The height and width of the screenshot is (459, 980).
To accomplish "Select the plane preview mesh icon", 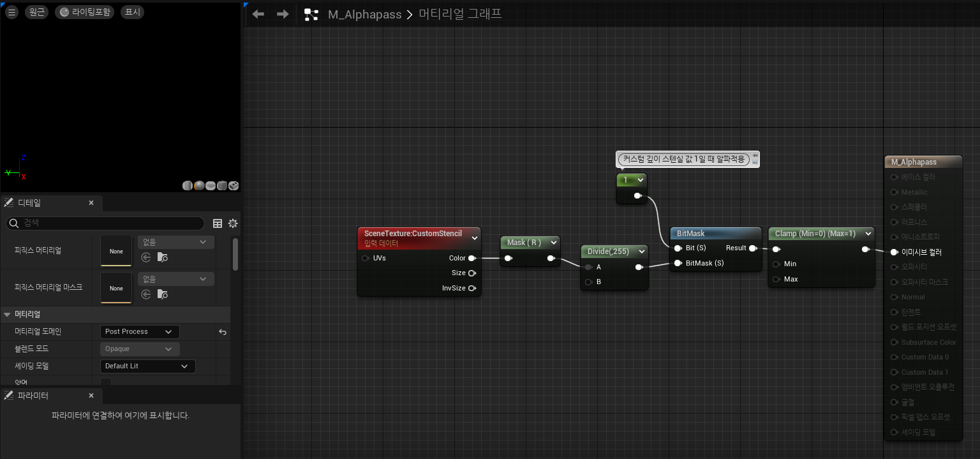I will coord(211,186).
